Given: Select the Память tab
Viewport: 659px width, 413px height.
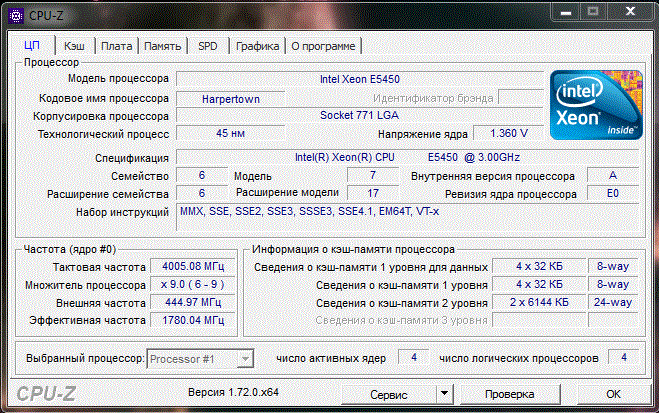Looking at the screenshot, I should click(x=163, y=46).
